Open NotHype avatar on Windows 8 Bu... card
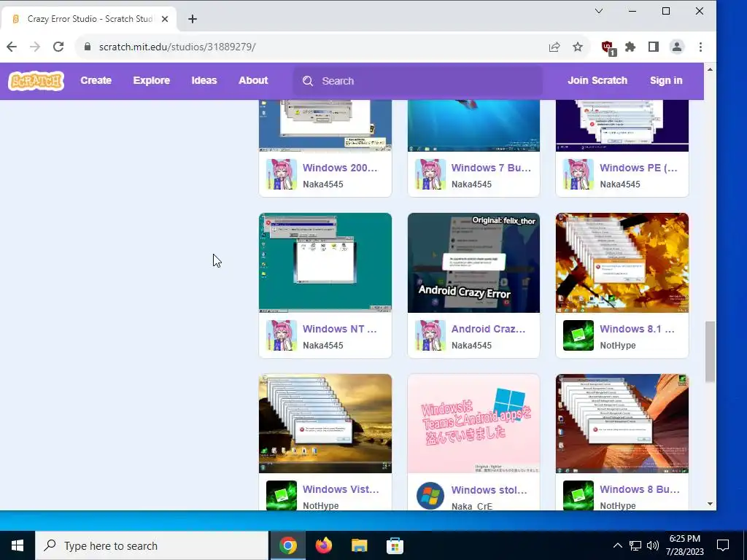747x560 pixels. coord(578,495)
